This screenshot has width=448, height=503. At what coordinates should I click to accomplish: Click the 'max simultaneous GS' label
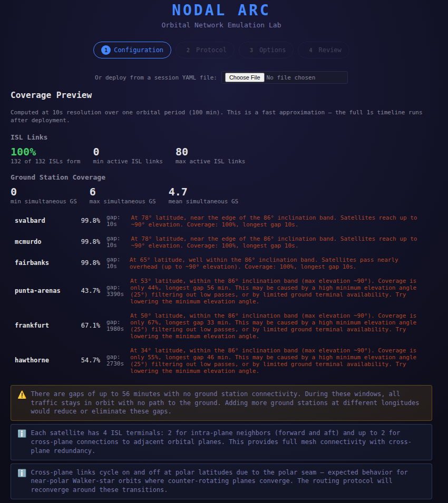(123, 201)
